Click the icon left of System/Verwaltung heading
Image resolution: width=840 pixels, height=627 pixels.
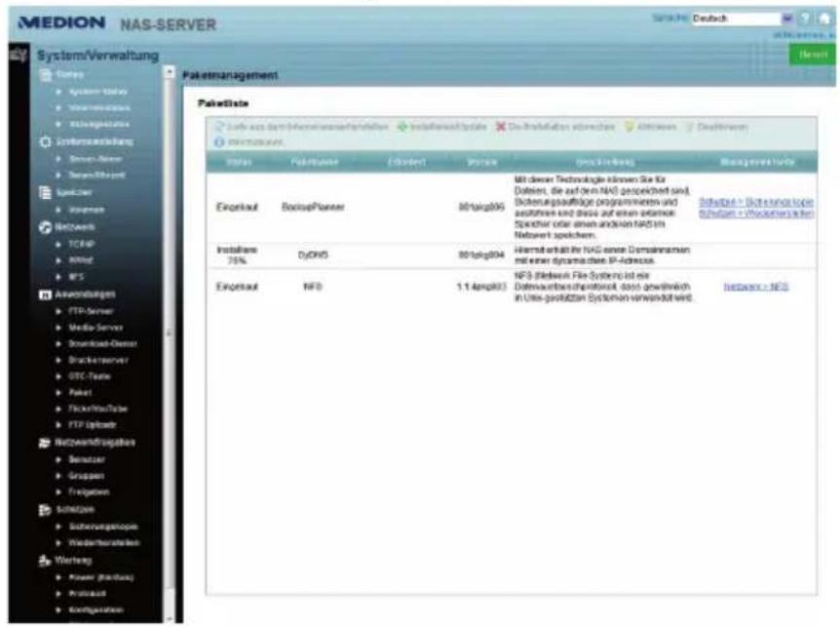coord(19,55)
